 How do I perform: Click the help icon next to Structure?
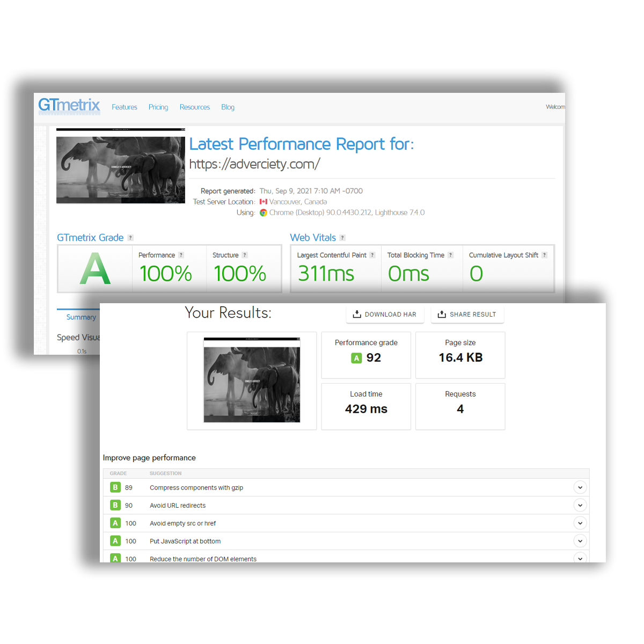click(x=245, y=255)
